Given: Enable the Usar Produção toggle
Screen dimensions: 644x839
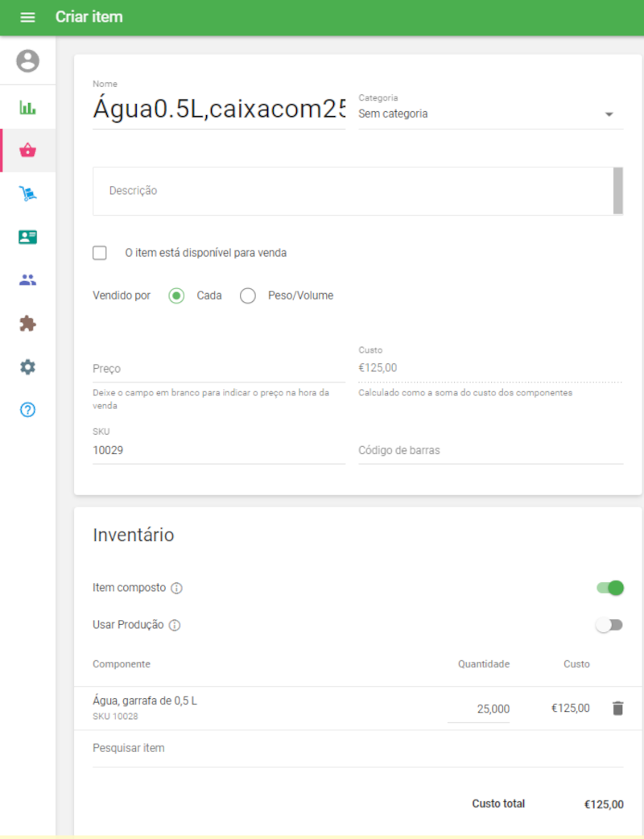Looking at the screenshot, I should point(609,625).
